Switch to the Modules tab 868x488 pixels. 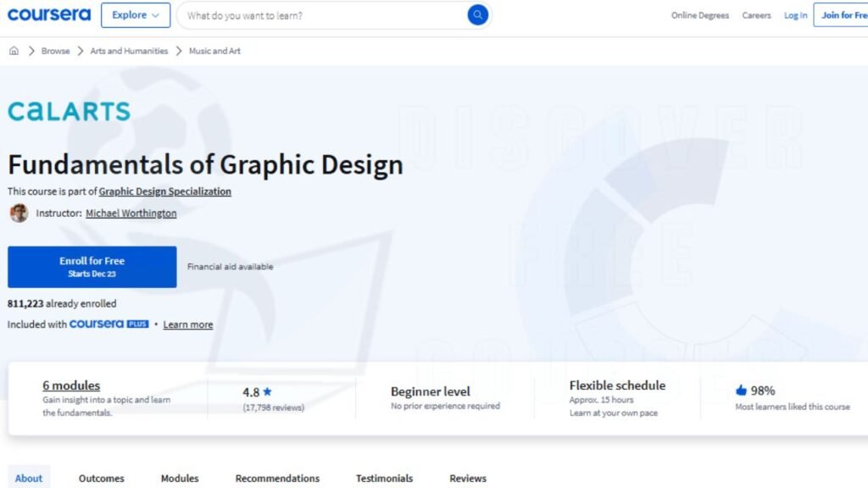(x=180, y=478)
